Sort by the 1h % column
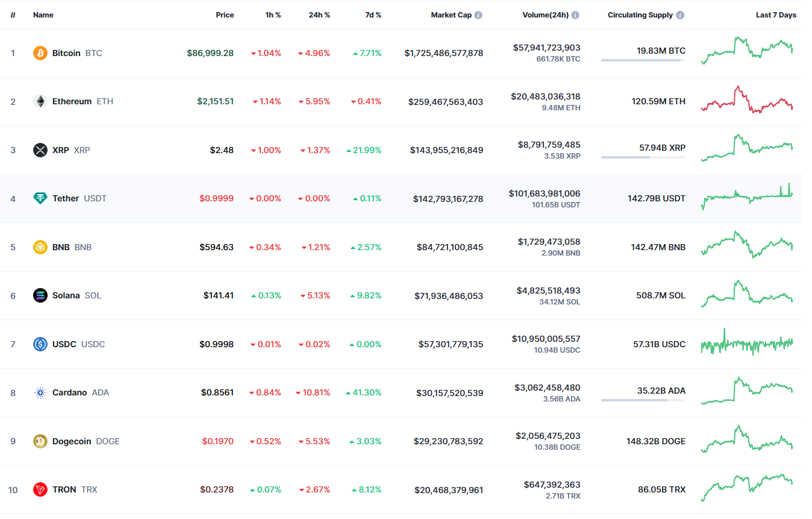 pos(273,15)
